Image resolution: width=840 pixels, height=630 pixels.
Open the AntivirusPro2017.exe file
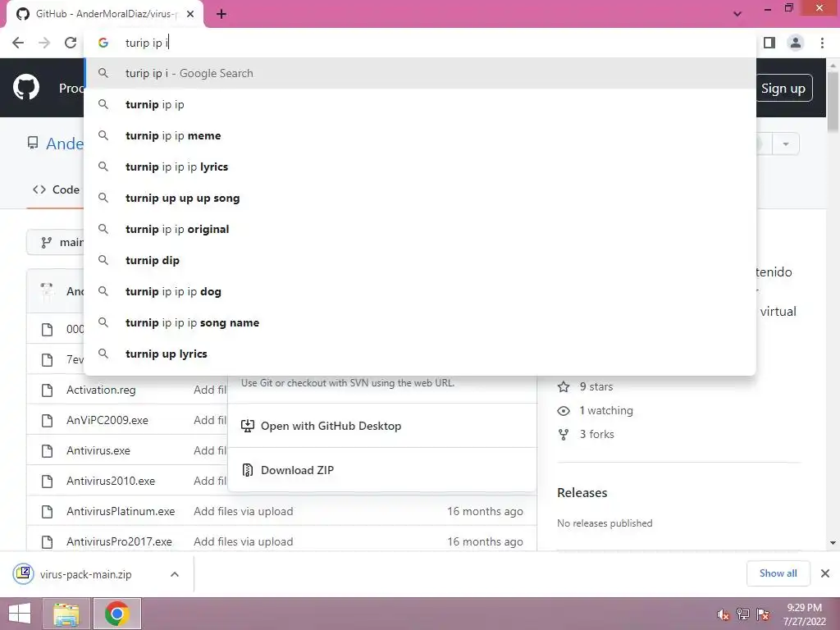119,541
